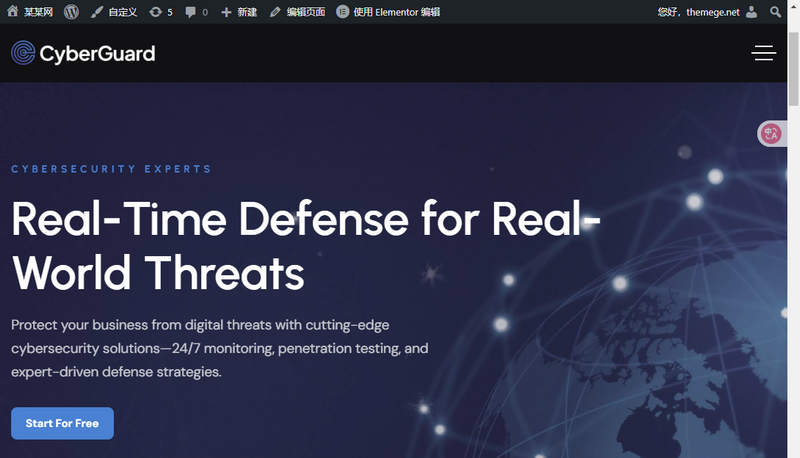Open the site home icon in admin bar
The height and width of the screenshot is (458, 800).
tap(13, 11)
